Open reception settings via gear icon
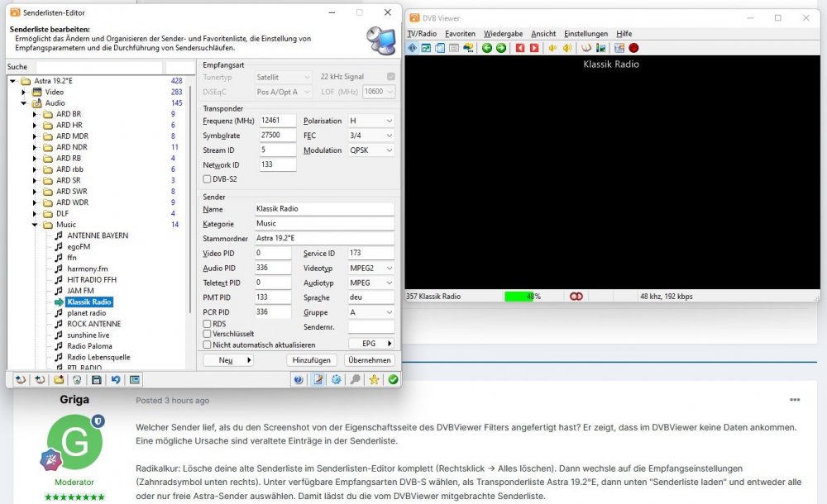Screen dimensions: 827x504 tap(336, 379)
